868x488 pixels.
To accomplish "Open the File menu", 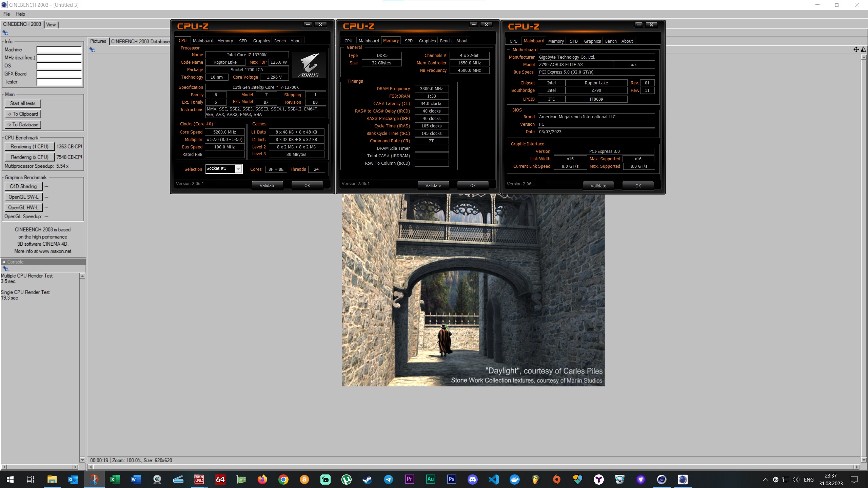I will point(6,14).
